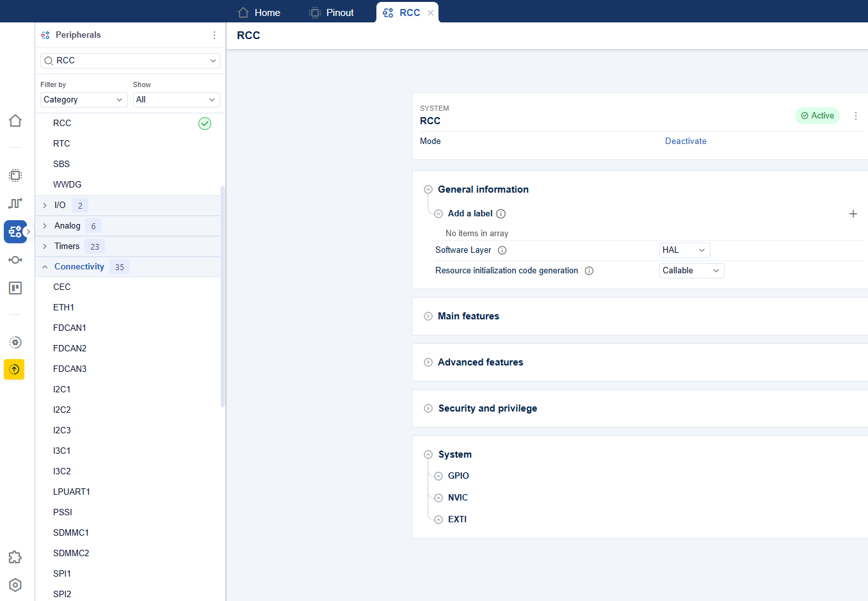The width and height of the screenshot is (868, 601).
Task: Switch to the Pinout tab
Action: [x=332, y=13]
